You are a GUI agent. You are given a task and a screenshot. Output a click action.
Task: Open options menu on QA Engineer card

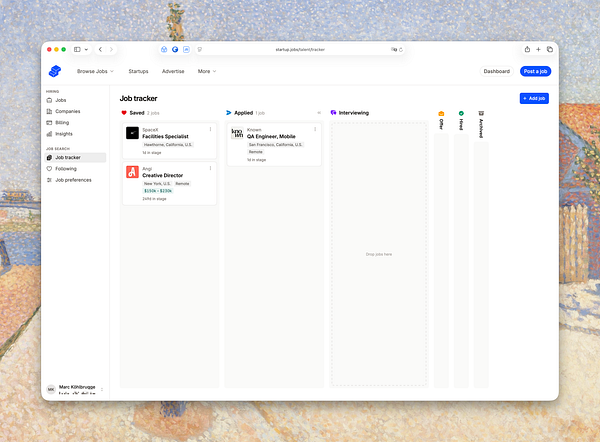pyautogui.click(x=315, y=129)
